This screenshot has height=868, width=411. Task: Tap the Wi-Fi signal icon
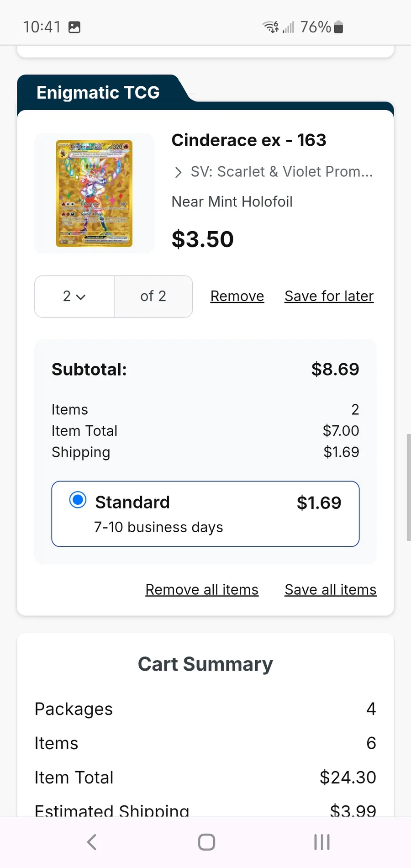[270, 27]
